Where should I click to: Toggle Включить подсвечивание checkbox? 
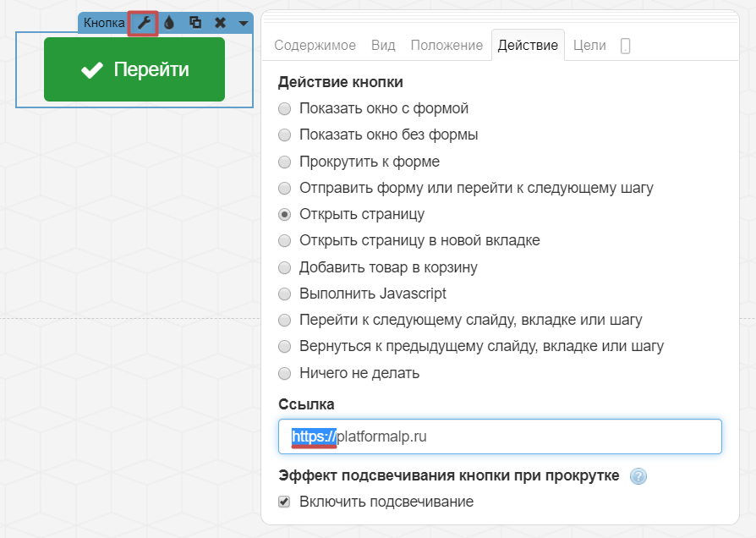284,502
